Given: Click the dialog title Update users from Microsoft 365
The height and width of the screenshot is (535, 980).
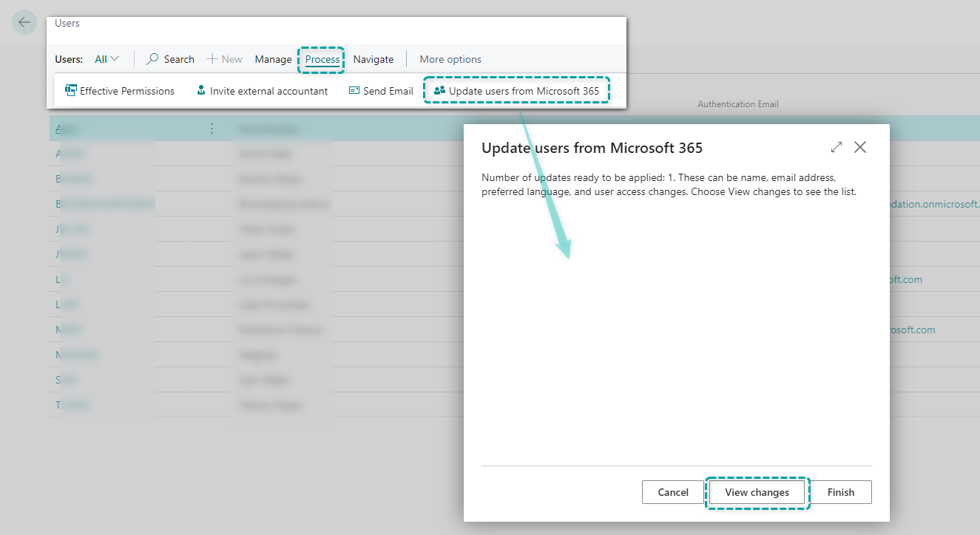Looking at the screenshot, I should [592, 148].
